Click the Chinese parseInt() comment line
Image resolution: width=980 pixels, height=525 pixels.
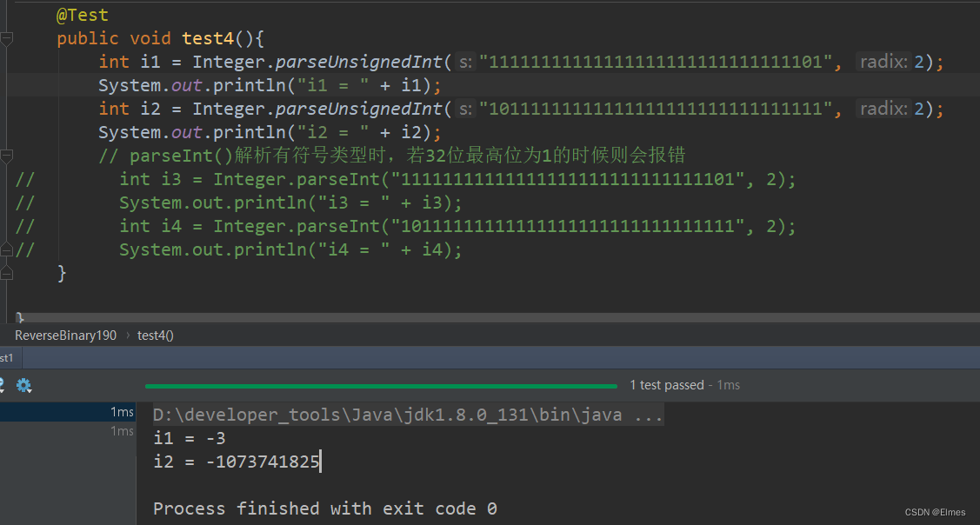click(392, 156)
